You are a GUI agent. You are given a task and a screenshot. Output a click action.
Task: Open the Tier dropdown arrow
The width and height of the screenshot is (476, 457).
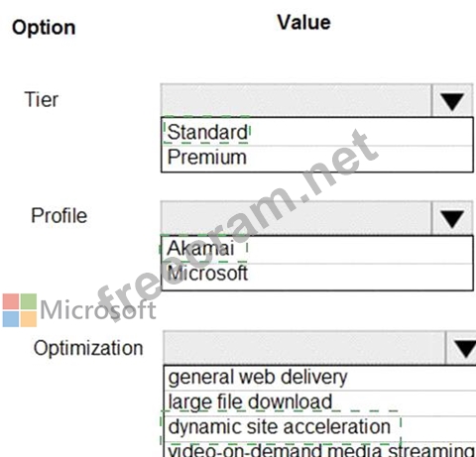452,100
